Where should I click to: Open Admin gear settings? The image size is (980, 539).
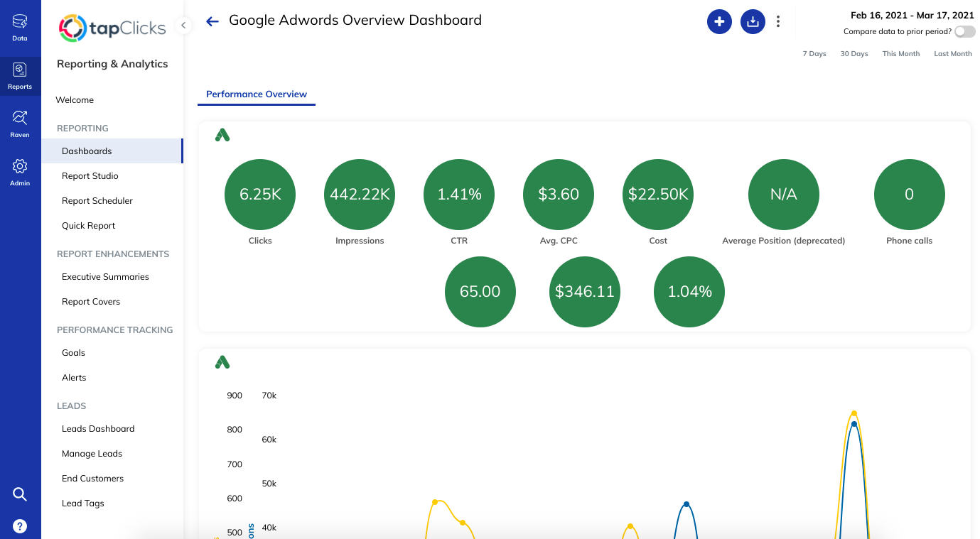coord(20,171)
